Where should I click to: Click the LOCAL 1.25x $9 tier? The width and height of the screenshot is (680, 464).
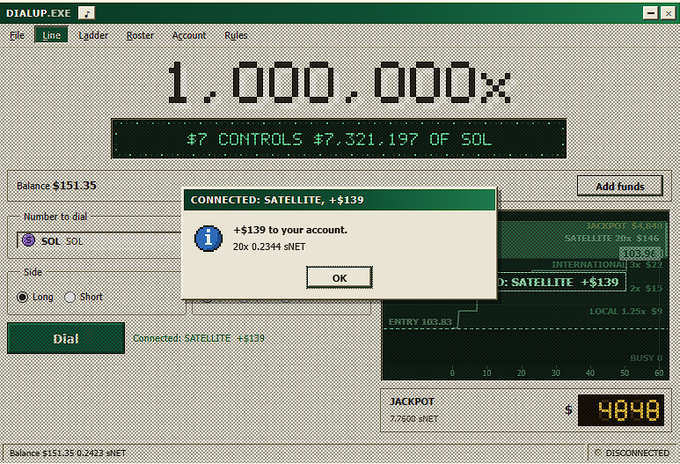point(626,311)
